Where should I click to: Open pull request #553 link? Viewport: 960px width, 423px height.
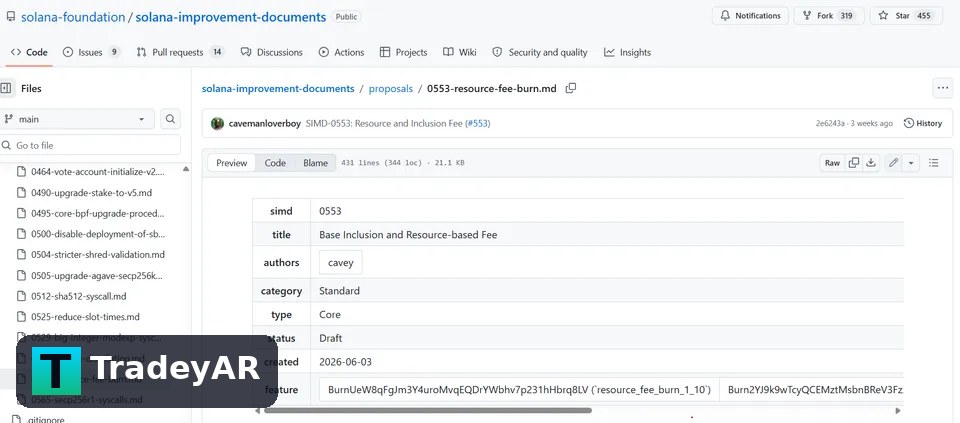pos(478,124)
